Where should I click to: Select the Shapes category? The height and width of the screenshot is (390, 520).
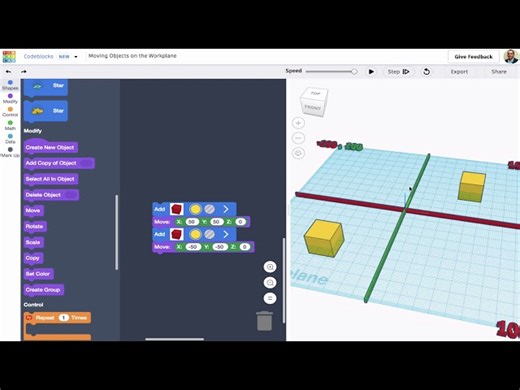[x=10, y=85]
